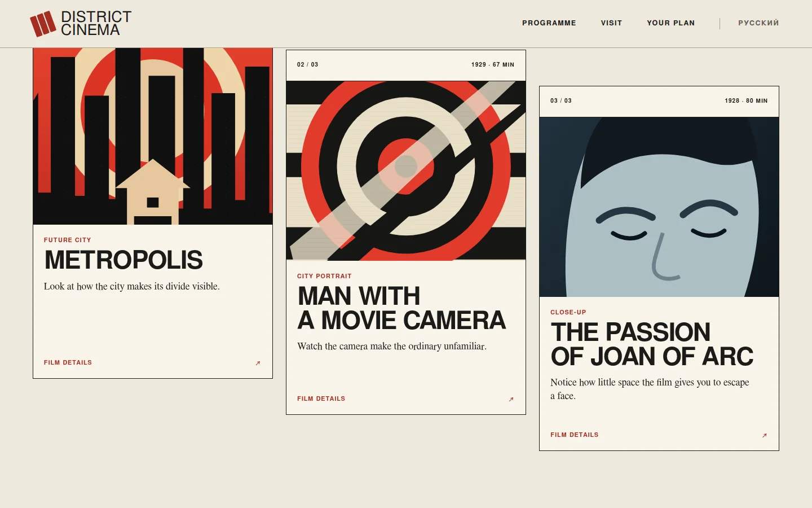
Task: Click the Metropolis skyline poster image
Action: tap(153, 136)
